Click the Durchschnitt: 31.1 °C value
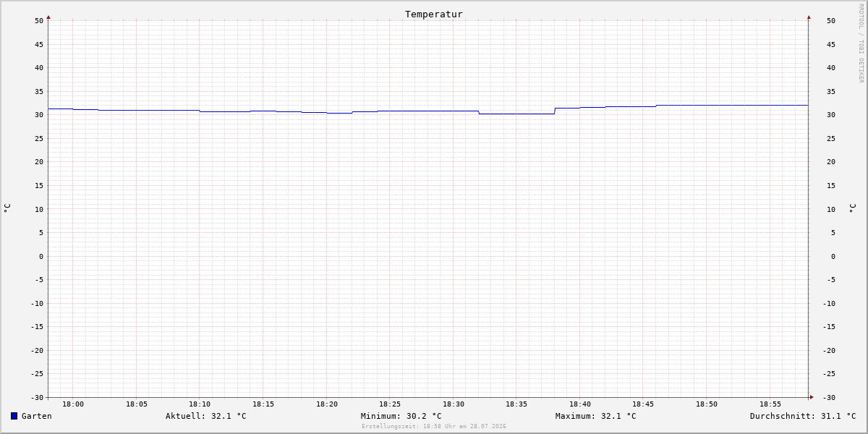Image resolution: width=868 pixels, height=434 pixels. [x=803, y=416]
